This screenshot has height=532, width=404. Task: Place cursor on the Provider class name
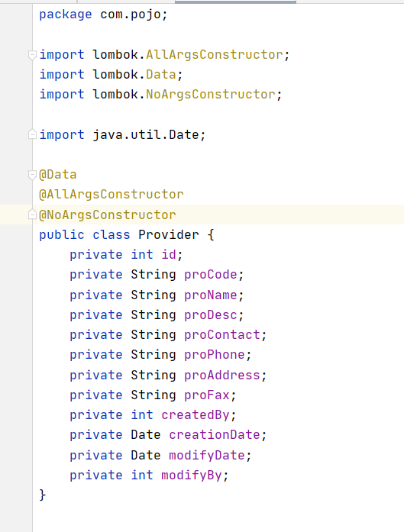tap(169, 234)
